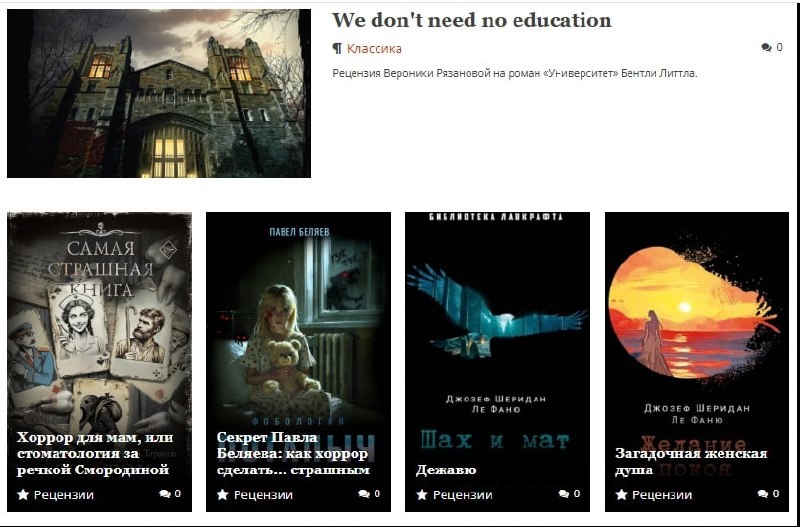800x527 pixels.
Task: Click comment bubble icon of featured article
Action: coord(766,47)
